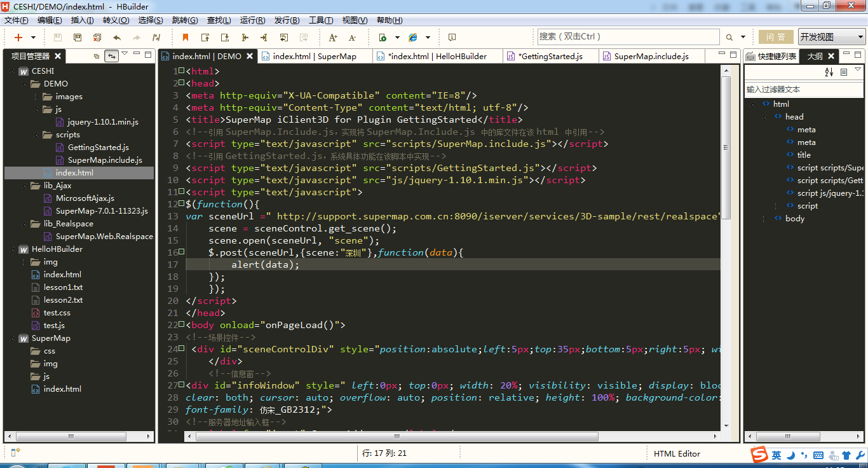
Task: Open the 项目管理器 view menu triangle
Action: pyautogui.click(x=125, y=53)
